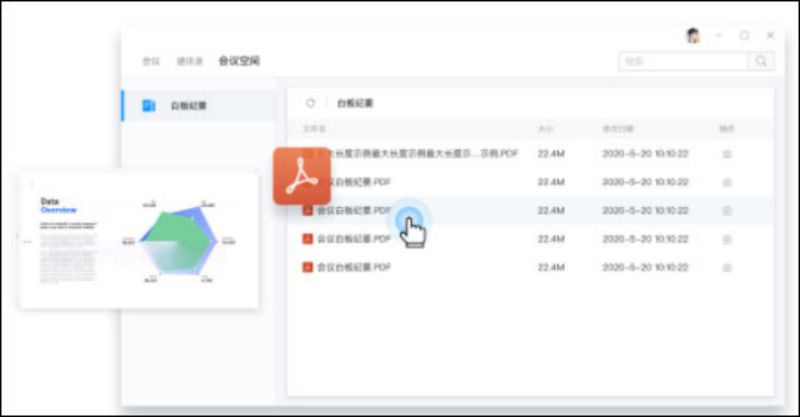Minimize the meeting space window
The width and height of the screenshot is (800, 417).
point(718,35)
